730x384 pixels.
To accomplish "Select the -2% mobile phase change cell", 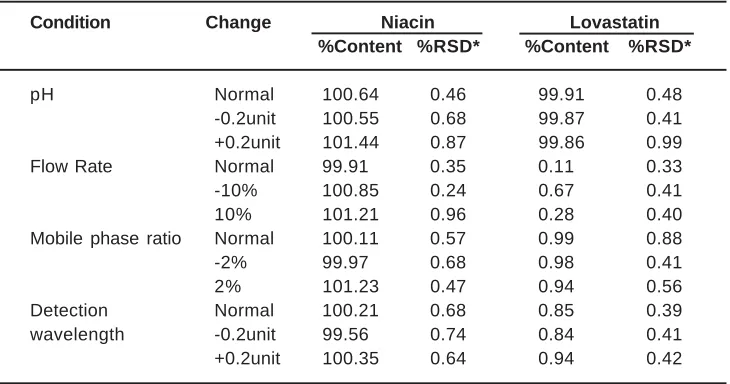I will 230,263.
